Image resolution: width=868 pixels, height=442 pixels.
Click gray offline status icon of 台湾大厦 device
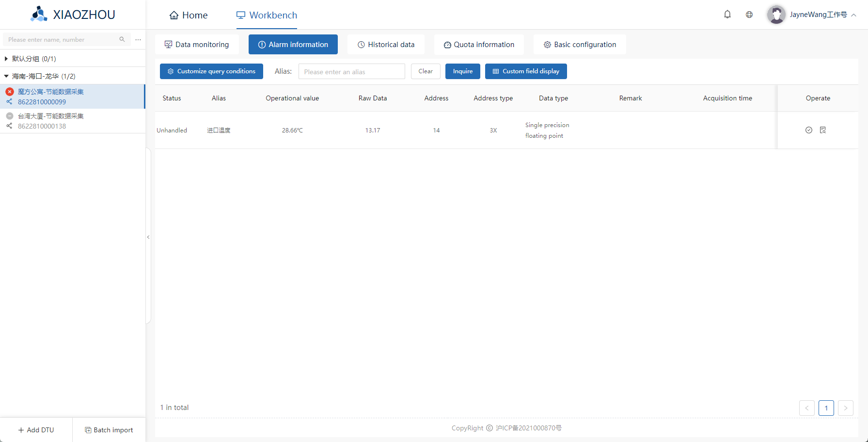pyautogui.click(x=10, y=116)
